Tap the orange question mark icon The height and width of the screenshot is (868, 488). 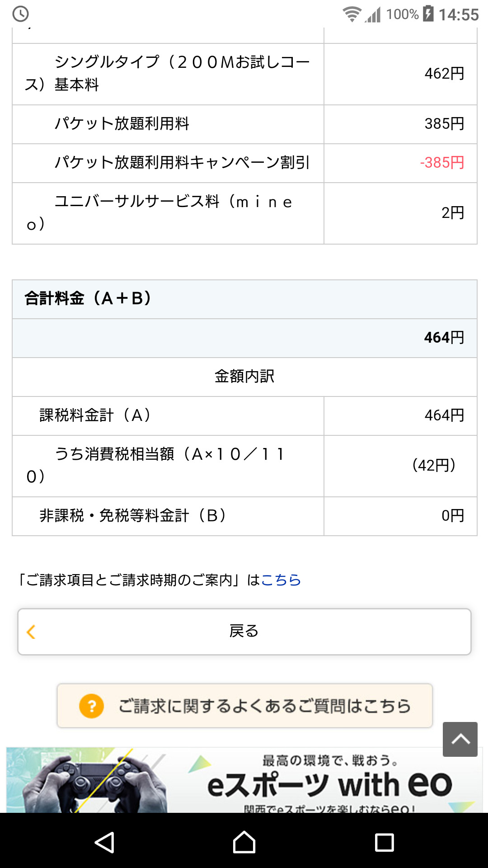click(x=91, y=706)
